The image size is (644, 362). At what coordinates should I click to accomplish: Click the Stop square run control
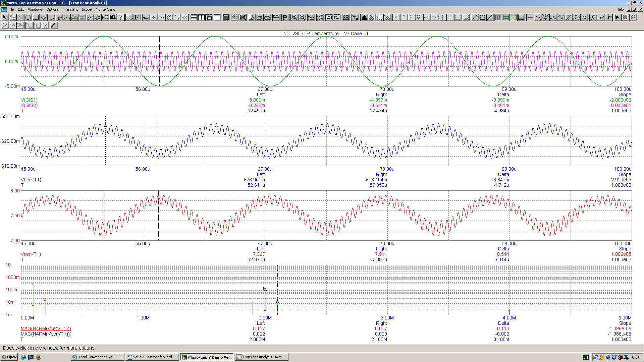click(x=625, y=17)
